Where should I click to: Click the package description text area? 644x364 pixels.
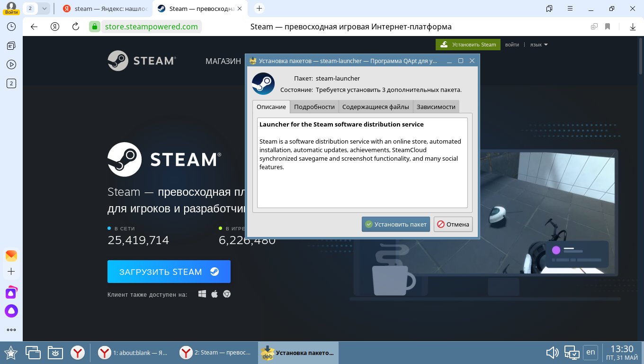[362, 163]
